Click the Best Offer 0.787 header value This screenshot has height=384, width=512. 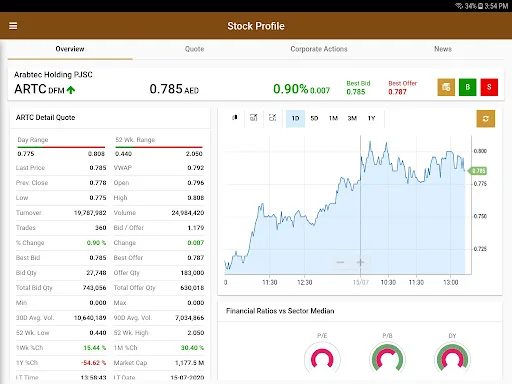[397, 92]
